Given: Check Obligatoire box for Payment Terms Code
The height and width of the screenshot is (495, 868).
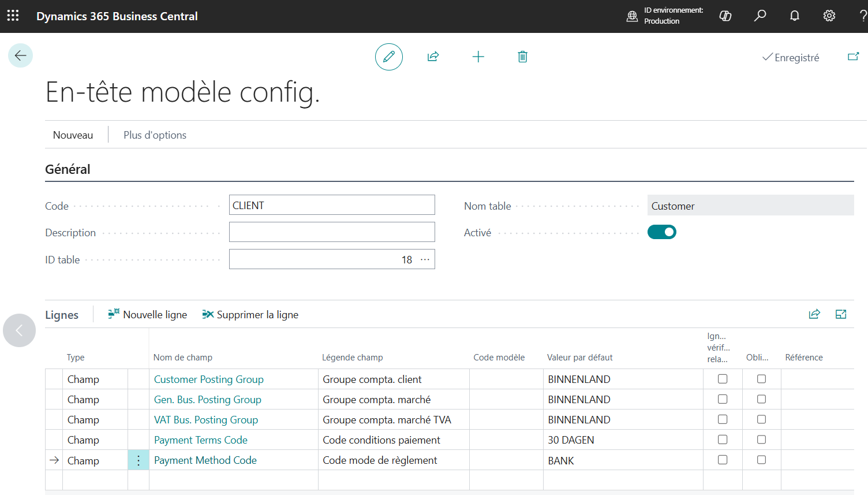Looking at the screenshot, I should [762, 440].
